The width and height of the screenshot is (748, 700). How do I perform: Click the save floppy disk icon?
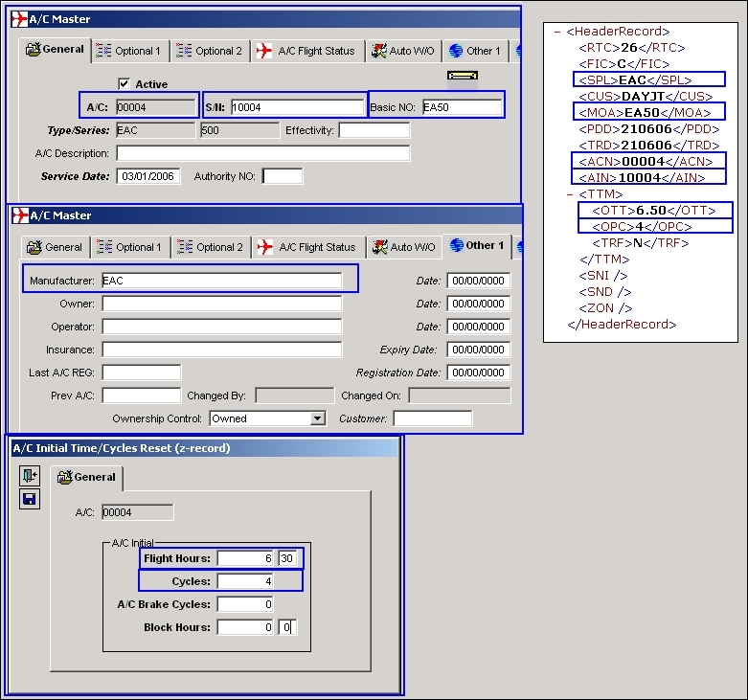pos(30,499)
